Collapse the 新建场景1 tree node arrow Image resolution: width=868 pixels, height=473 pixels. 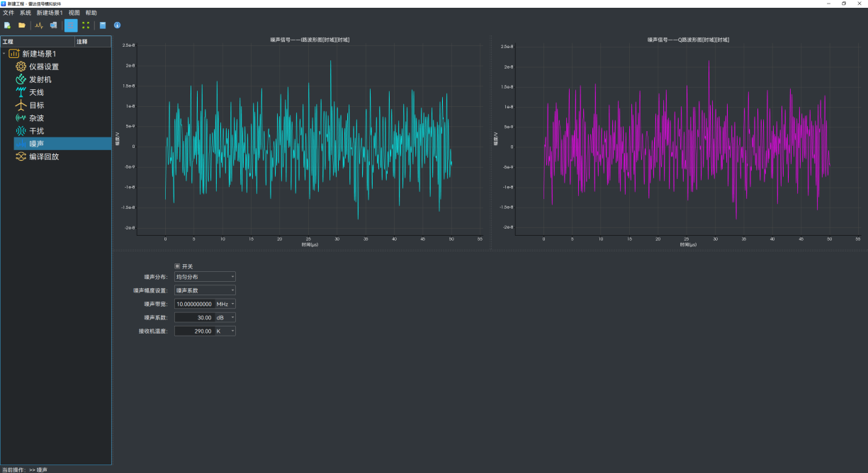coord(4,54)
